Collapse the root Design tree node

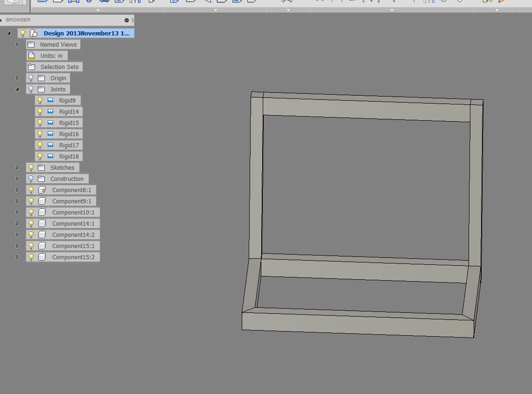[9, 33]
